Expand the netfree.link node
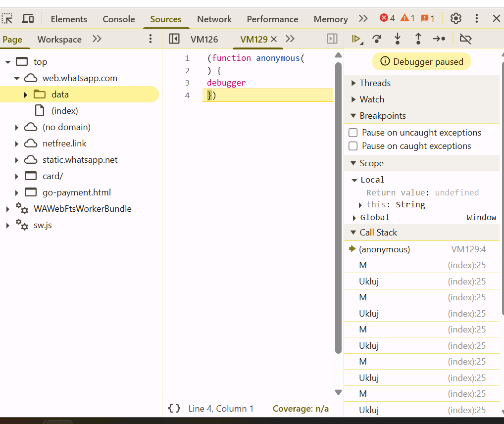 [16, 143]
